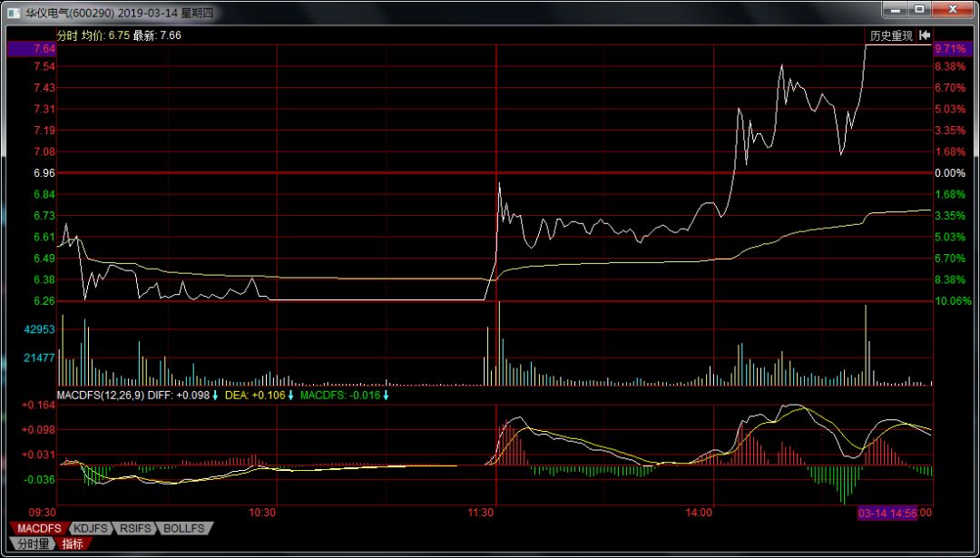Viewport: 980px width, 558px height.
Task: Click the 10.06% percentage label
Action: 954,300
